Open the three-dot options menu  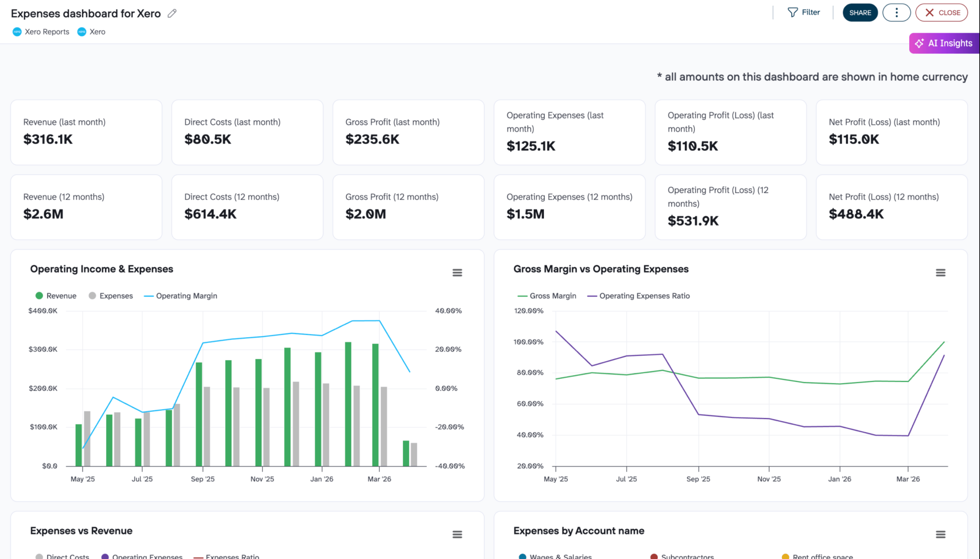pos(896,12)
